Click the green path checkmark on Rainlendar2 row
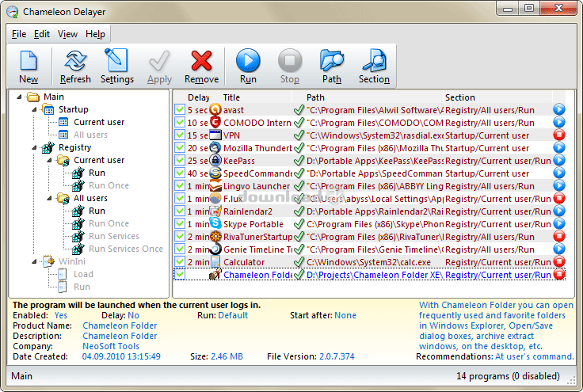This screenshot has height=392, width=583. point(299,211)
